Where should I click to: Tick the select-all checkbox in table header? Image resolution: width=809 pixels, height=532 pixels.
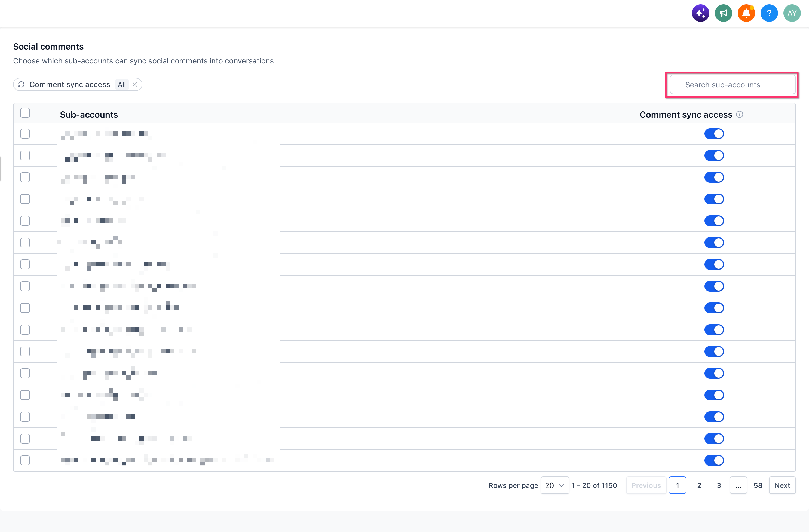point(25,113)
